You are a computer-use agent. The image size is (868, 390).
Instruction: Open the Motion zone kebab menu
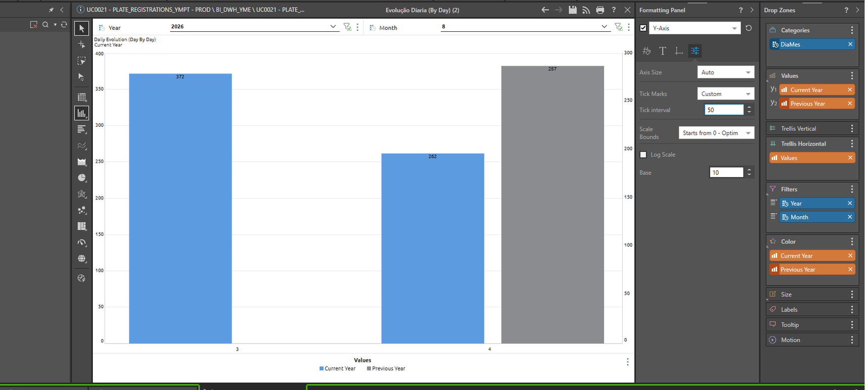click(852, 340)
